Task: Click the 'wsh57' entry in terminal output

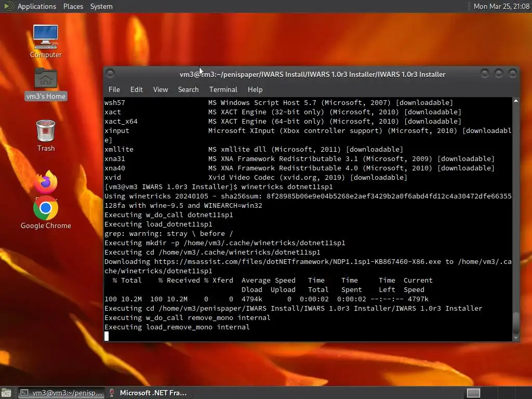Action: point(115,103)
